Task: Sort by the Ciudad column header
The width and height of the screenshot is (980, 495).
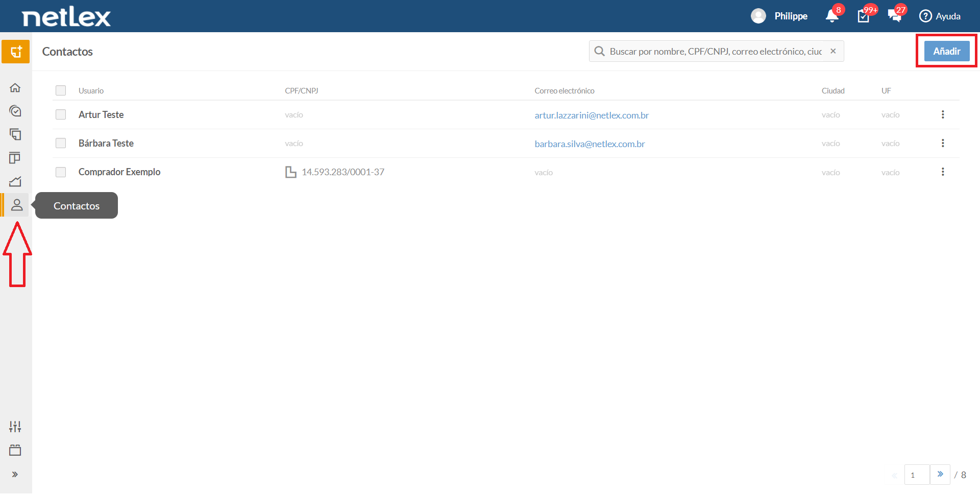Action: click(x=833, y=91)
